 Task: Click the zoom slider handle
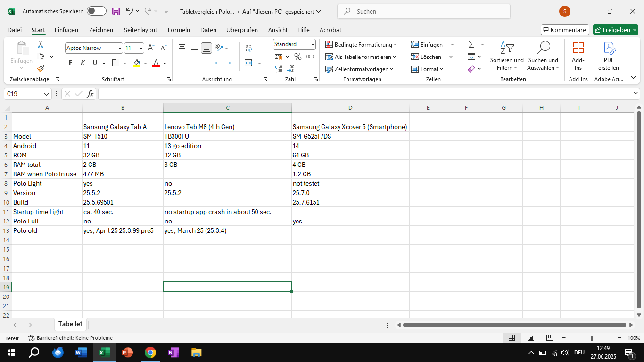[x=592, y=338]
